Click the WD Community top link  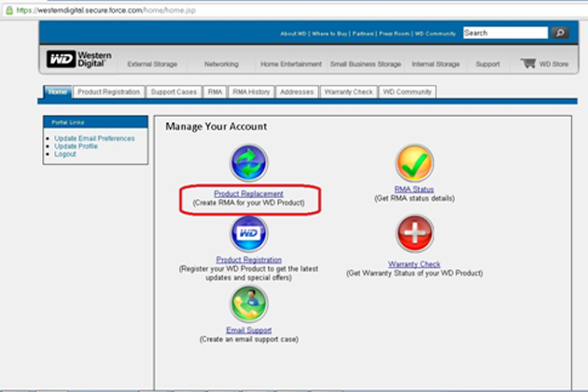[x=434, y=34]
